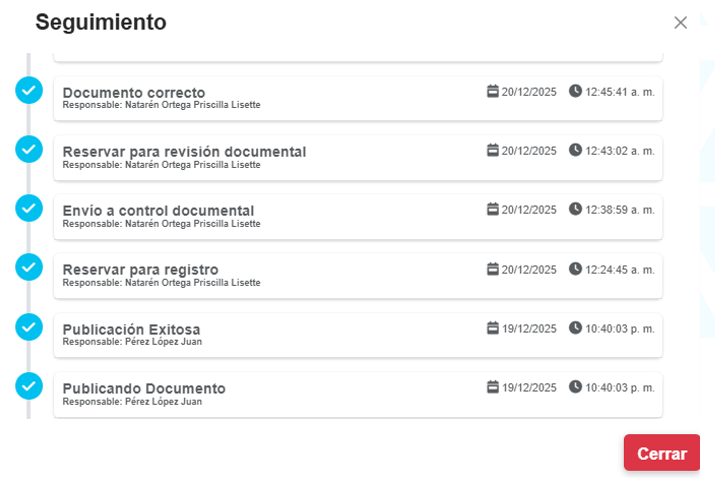Click clock icon on Publicación Exitosa row
Screen dimensions: 715x478
[x=575, y=328]
